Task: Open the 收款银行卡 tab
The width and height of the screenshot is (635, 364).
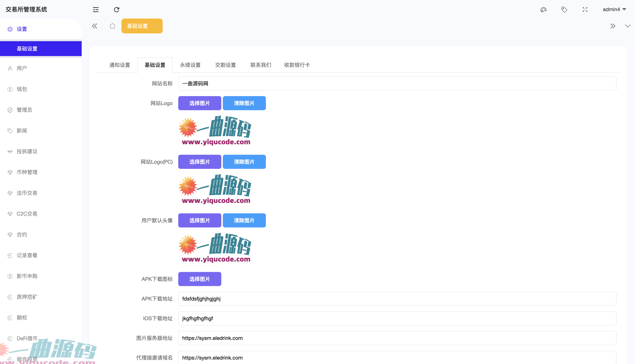Action: (297, 65)
